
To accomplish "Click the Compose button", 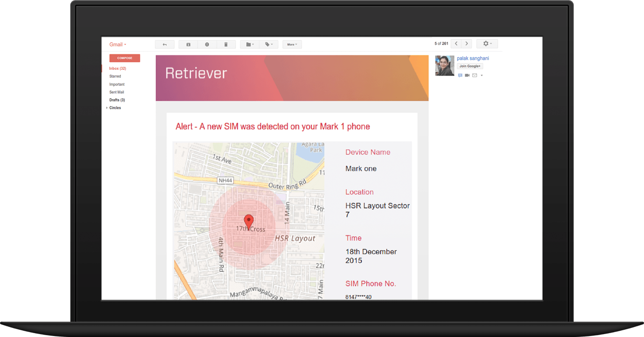I will click(x=125, y=58).
